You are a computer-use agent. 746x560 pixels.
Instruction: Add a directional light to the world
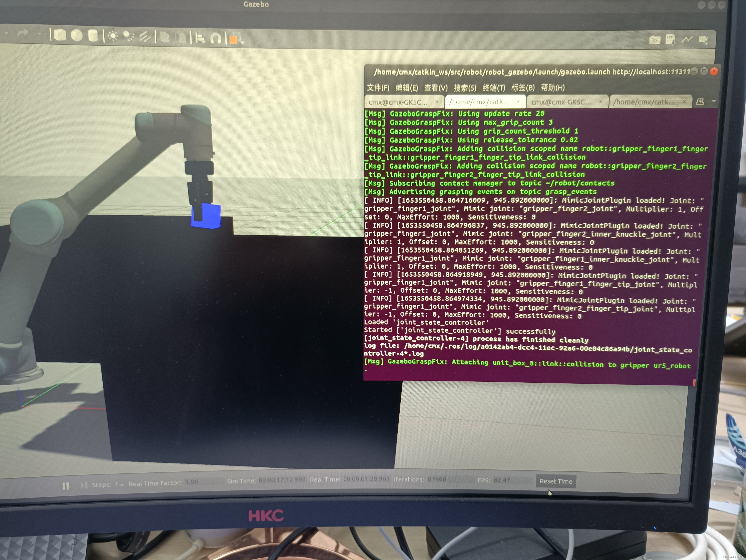(x=145, y=37)
